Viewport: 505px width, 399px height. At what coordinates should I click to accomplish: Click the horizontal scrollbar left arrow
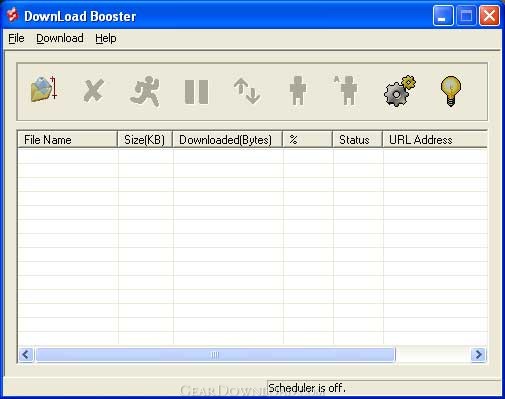pyautogui.click(x=26, y=354)
